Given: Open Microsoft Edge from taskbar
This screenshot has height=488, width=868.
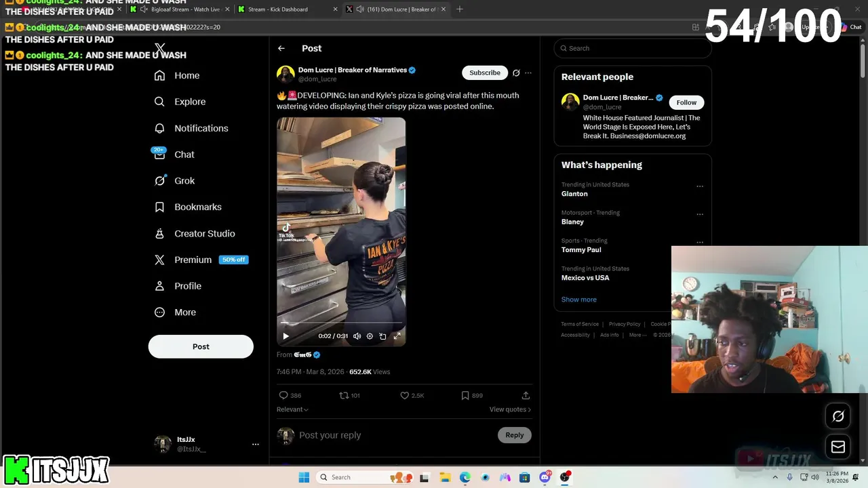Looking at the screenshot, I should 465,477.
